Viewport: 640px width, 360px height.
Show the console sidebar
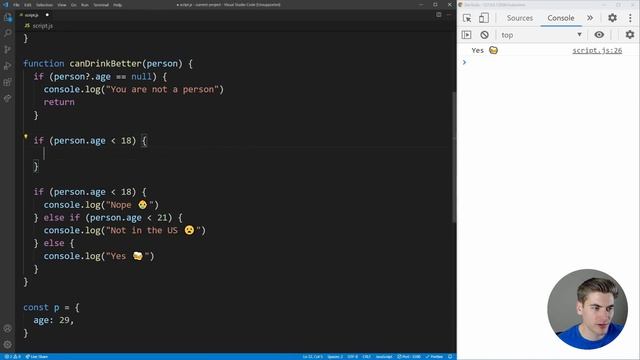(467, 35)
